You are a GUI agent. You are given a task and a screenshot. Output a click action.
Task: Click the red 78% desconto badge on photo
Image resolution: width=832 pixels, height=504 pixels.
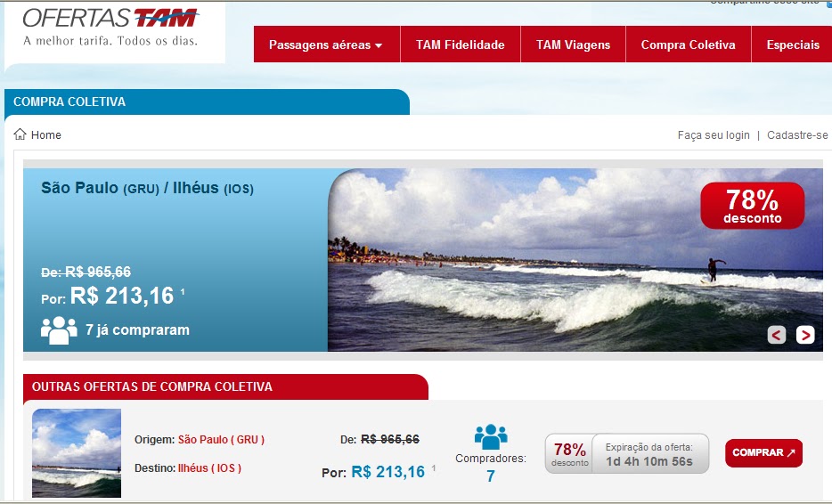click(753, 206)
